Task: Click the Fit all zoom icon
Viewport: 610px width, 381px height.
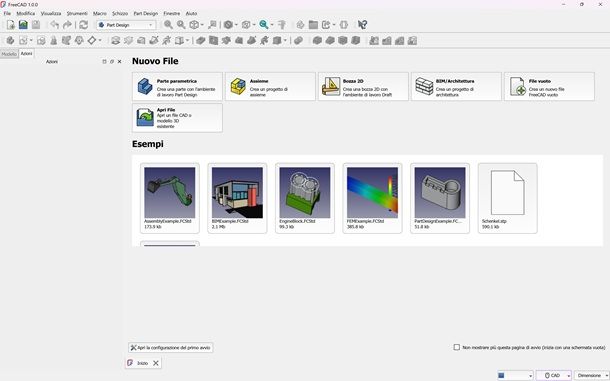Action: click(x=168, y=25)
